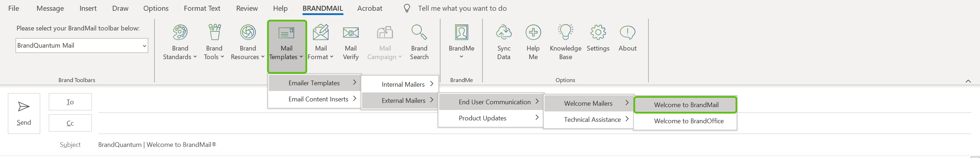Click the Mail Format envelope icon
Screen dimensions: 980x158
[321, 33]
